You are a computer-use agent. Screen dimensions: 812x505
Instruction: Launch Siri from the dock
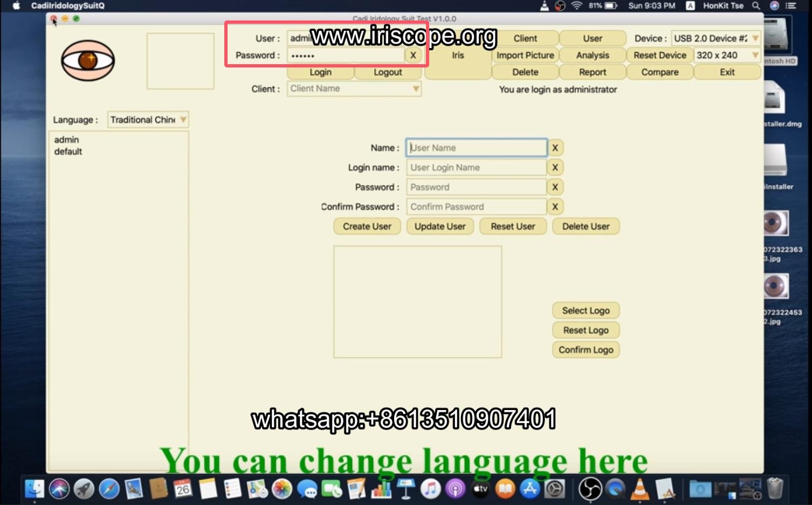pos(59,489)
